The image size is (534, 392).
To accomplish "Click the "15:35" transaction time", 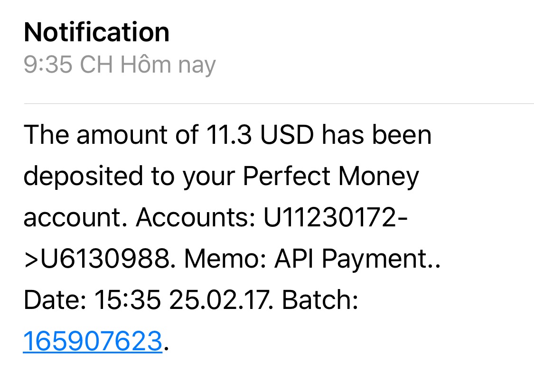I will pyautogui.click(x=127, y=300).
